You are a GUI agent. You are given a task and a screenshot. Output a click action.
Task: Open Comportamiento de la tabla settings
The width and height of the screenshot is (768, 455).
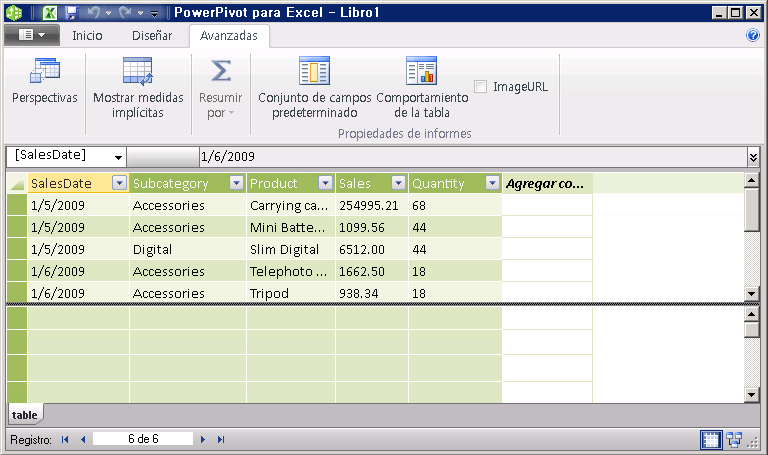pyautogui.click(x=422, y=88)
